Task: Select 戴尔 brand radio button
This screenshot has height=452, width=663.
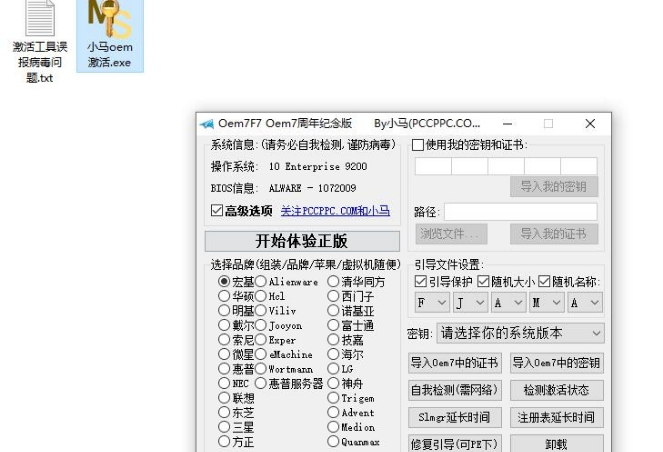Action: (224, 325)
